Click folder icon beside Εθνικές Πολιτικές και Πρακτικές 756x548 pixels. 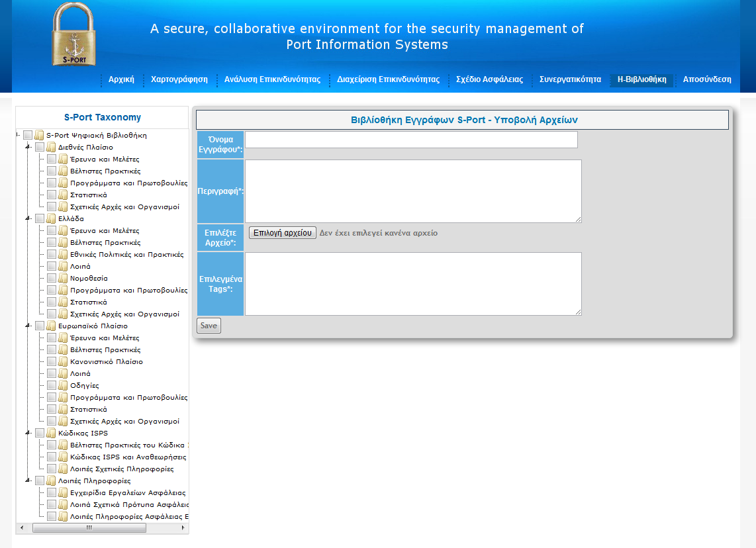tap(63, 254)
